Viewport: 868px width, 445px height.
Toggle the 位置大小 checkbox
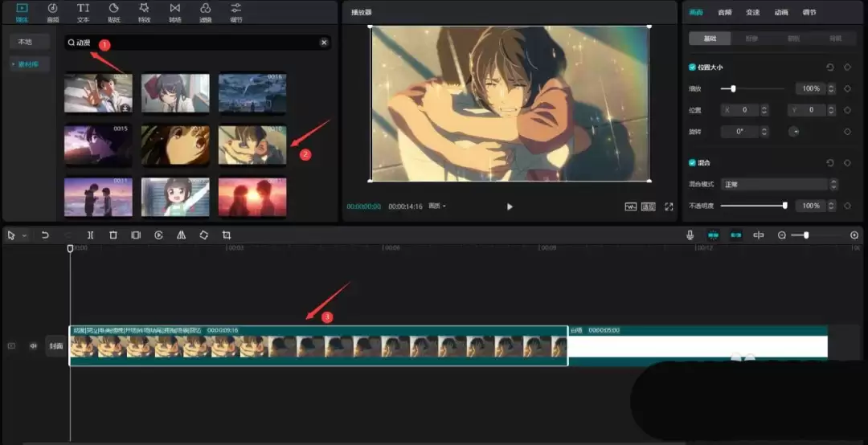click(x=692, y=67)
